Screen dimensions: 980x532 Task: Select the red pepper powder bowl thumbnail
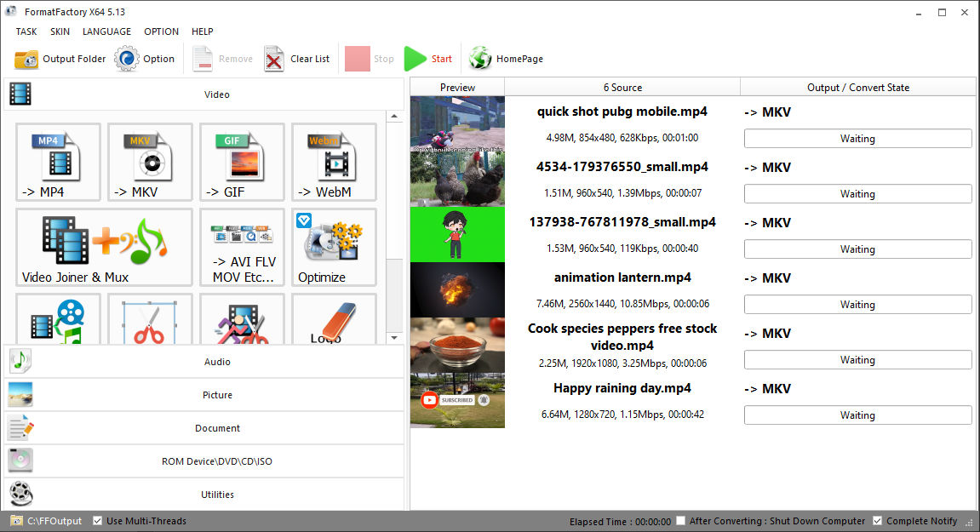pos(457,345)
